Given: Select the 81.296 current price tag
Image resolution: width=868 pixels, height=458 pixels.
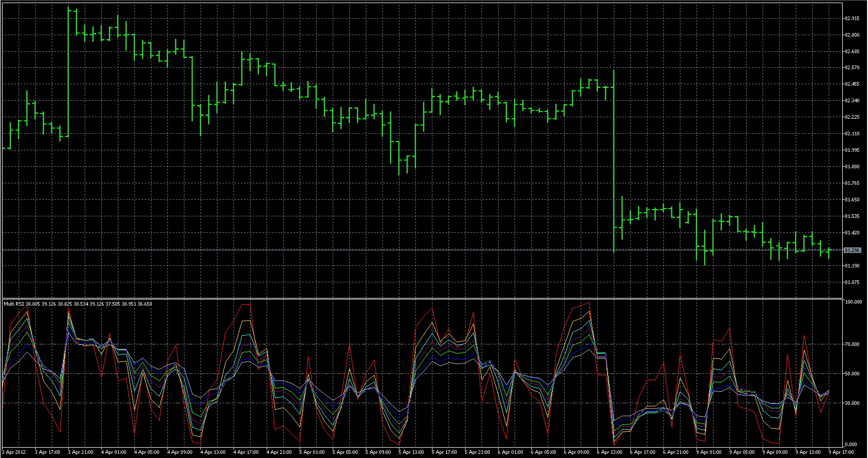Looking at the screenshot, I should [852, 250].
